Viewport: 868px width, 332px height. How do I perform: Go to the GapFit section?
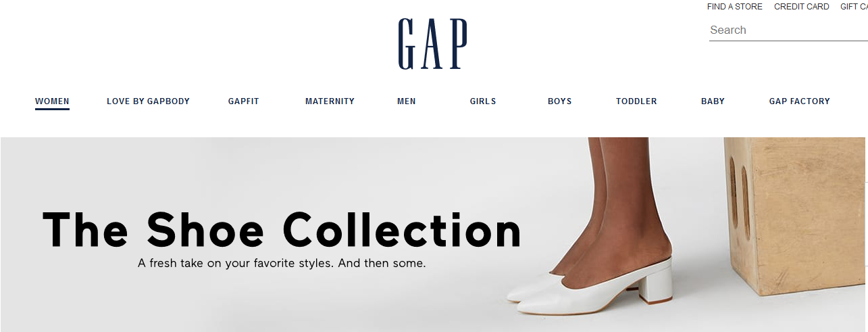click(x=244, y=101)
